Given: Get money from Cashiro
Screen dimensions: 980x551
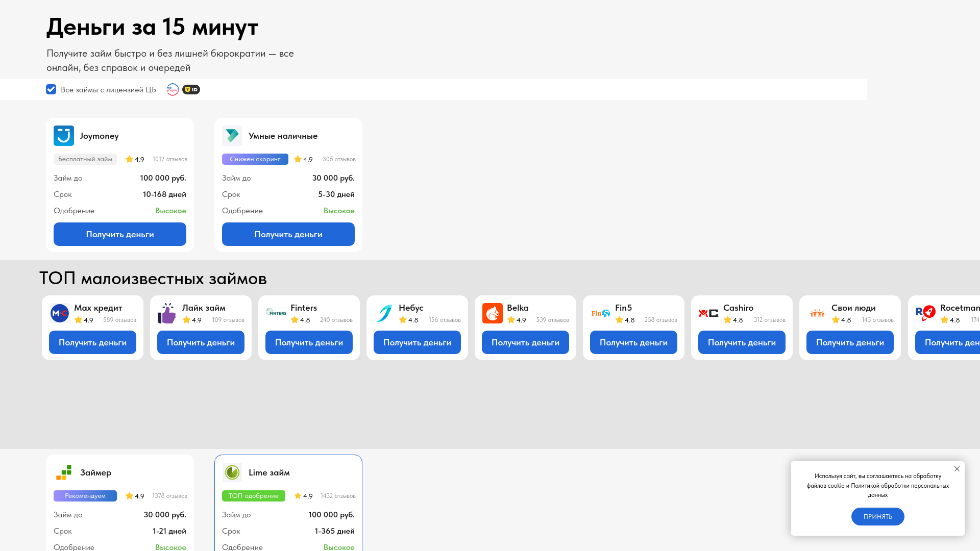Looking at the screenshot, I should pos(742,342).
